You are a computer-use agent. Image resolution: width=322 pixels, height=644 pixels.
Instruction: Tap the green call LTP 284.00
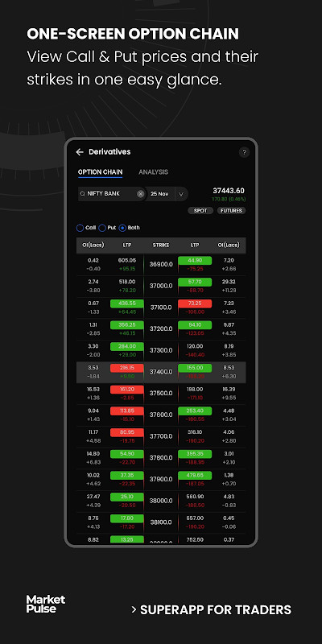pos(127,346)
